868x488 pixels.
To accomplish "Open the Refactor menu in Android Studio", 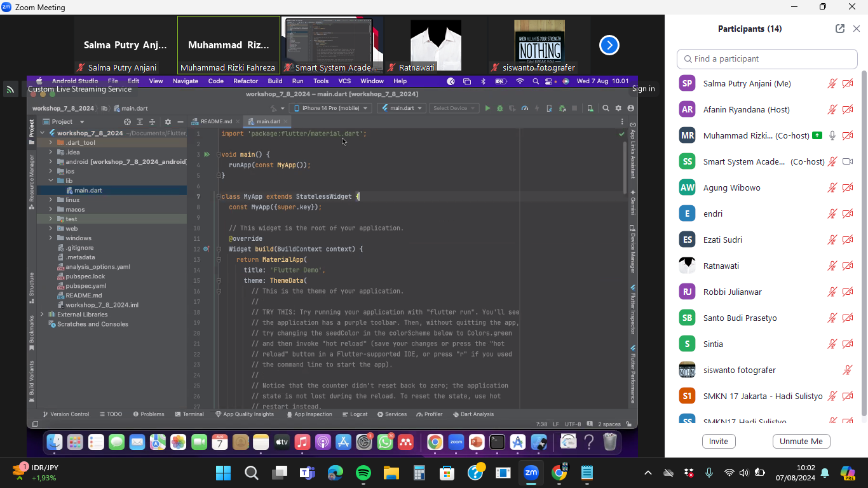I will point(245,81).
